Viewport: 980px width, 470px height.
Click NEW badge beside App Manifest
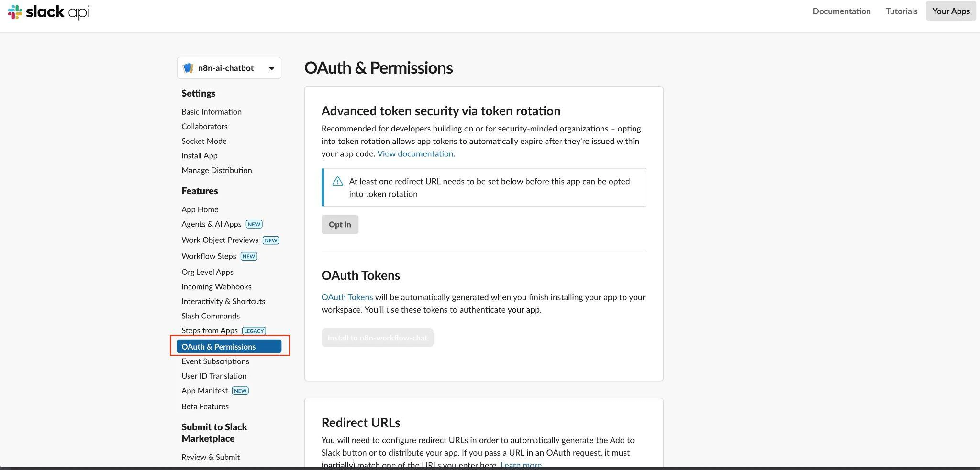click(x=240, y=391)
